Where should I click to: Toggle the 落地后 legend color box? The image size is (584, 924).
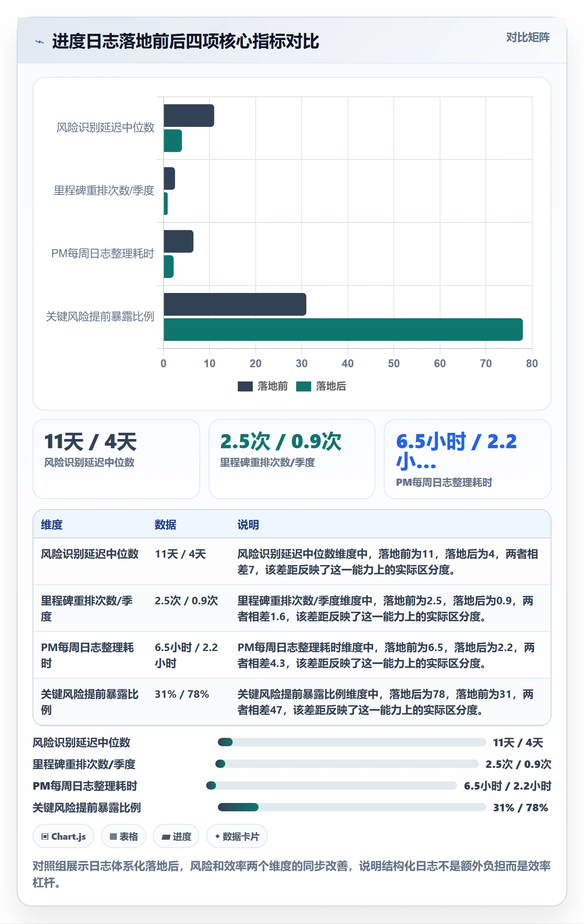point(303,386)
